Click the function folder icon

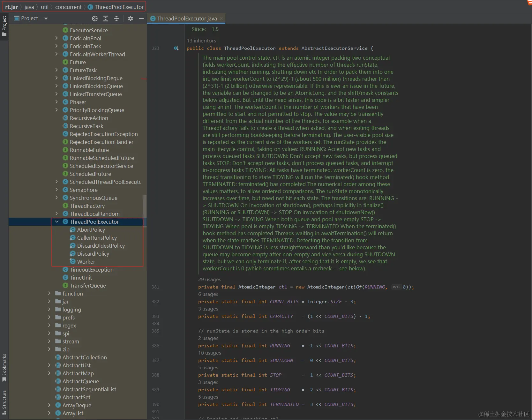coord(58,293)
